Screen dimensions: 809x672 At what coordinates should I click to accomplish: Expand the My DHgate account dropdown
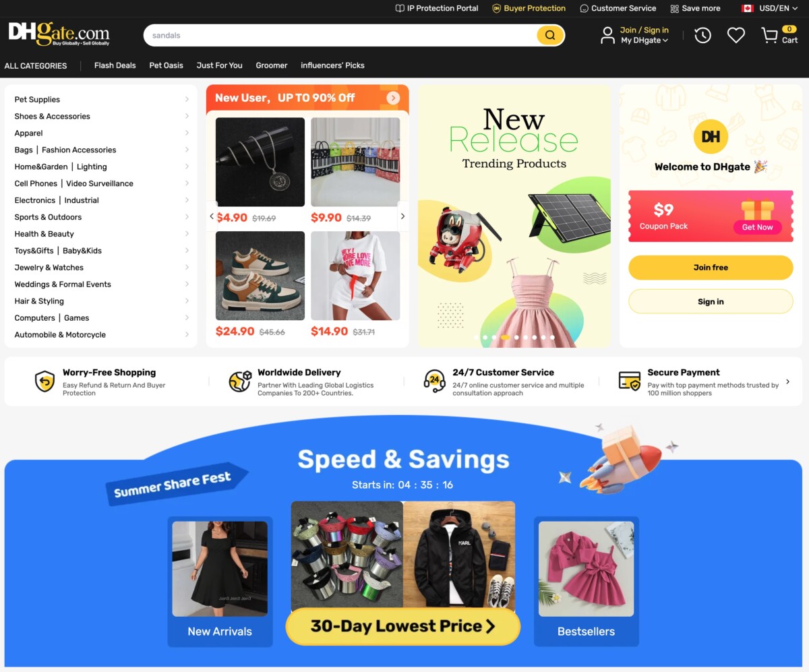tap(645, 40)
